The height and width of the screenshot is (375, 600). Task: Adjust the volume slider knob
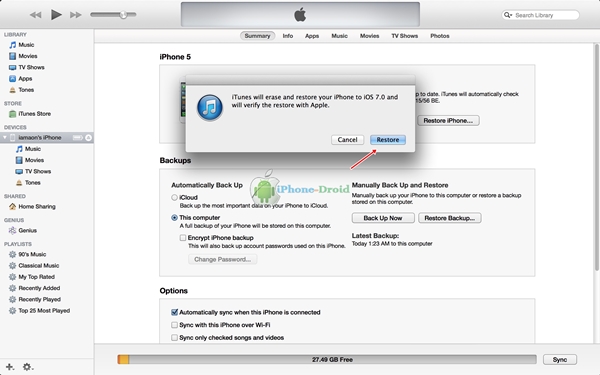(123, 15)
